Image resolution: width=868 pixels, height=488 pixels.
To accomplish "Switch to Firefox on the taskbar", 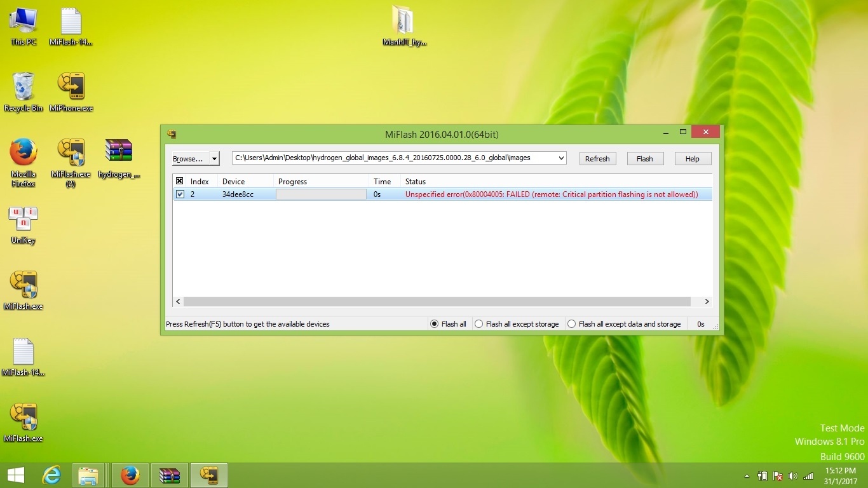I will (x=130, y=475).
